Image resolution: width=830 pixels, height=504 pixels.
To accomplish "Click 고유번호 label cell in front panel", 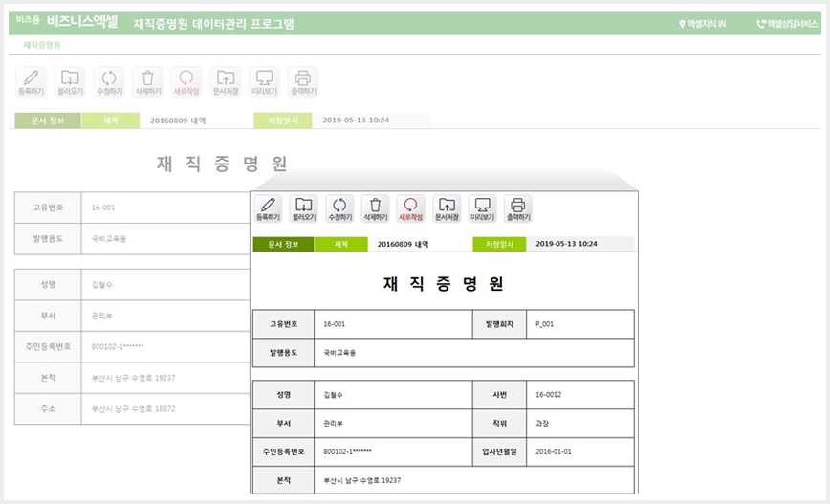I will tap(283, 324).
